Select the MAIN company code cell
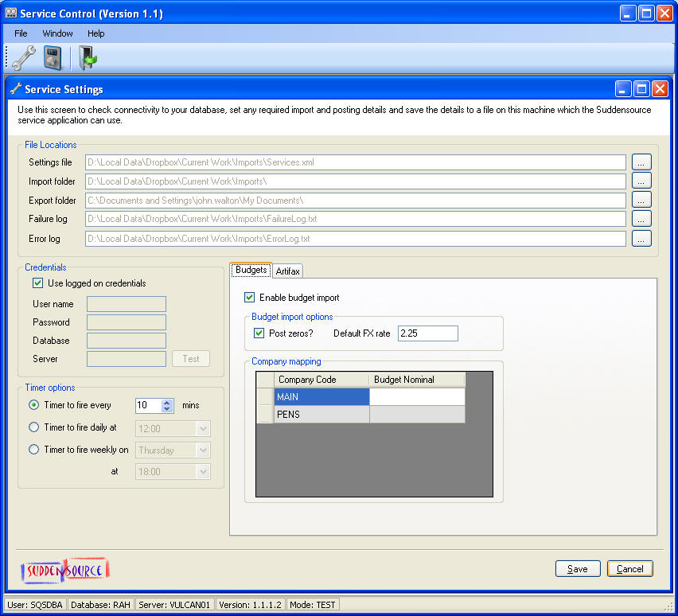This screenshot has width=678, height=616. (x=321, y=396)
